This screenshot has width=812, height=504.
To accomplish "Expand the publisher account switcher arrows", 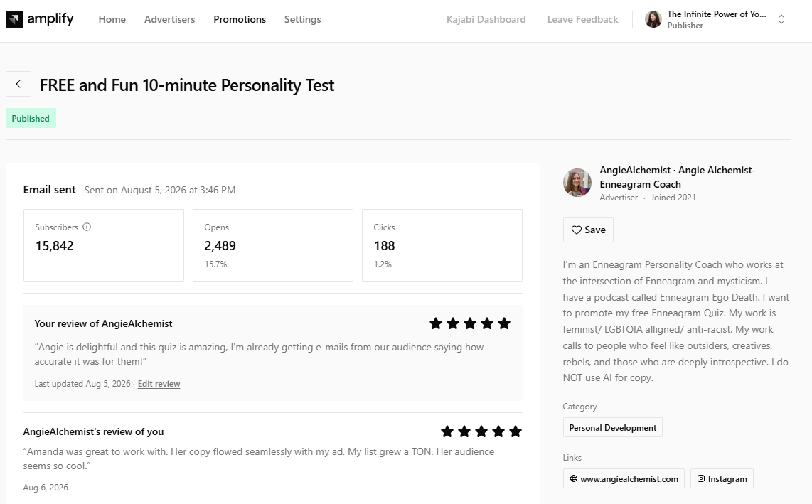I will click(x=781, y=19).
